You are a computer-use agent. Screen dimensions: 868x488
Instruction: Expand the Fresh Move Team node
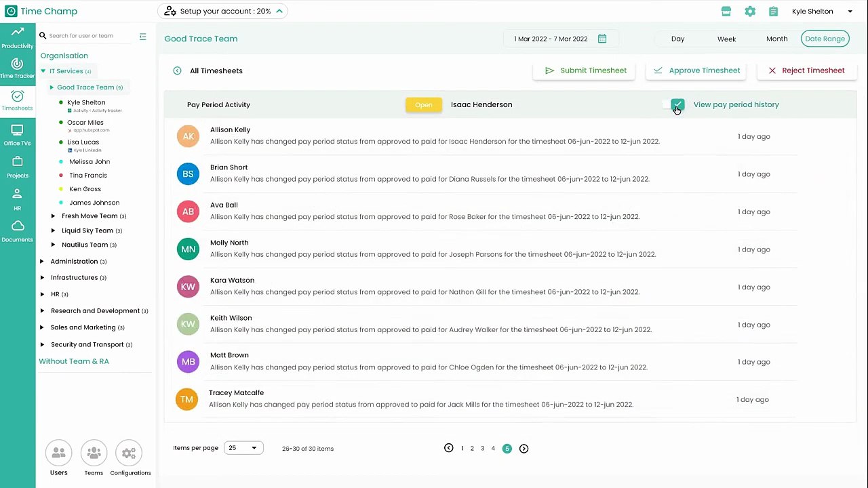click(54, 216)
